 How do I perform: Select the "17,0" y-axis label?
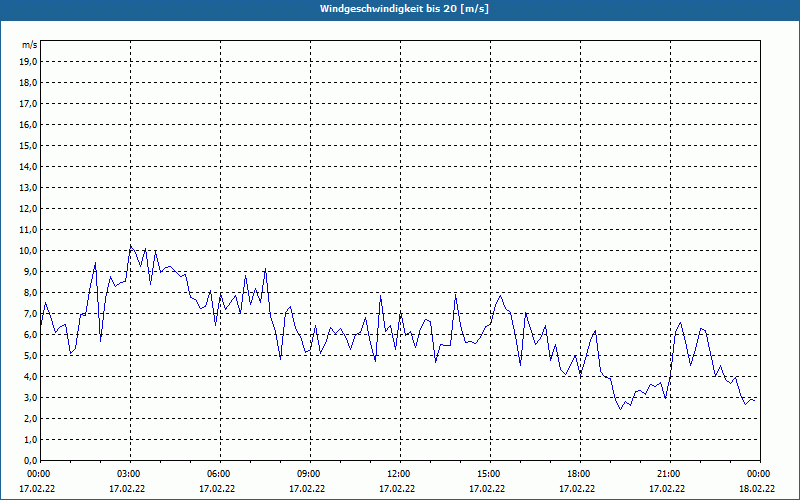28,104
